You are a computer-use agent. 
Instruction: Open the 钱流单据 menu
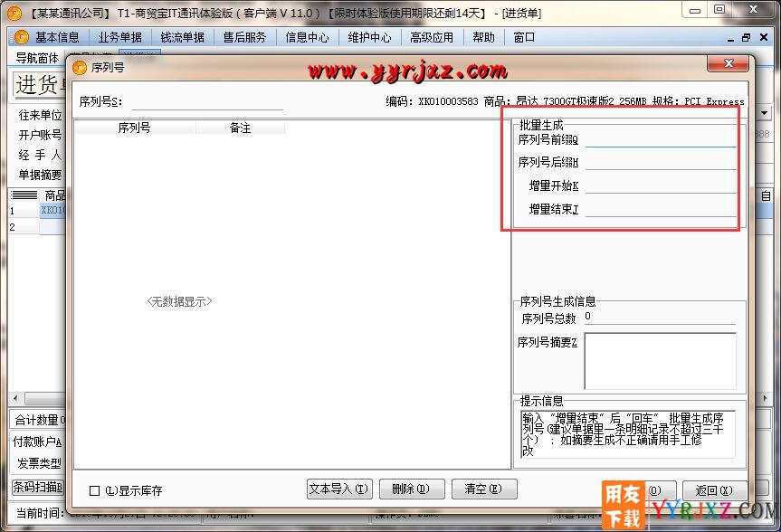click(182, 37)
